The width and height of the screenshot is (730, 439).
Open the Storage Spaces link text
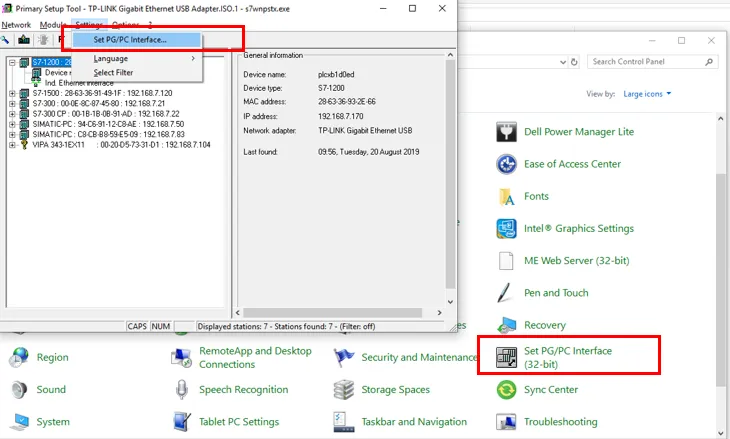pos(396,390)
